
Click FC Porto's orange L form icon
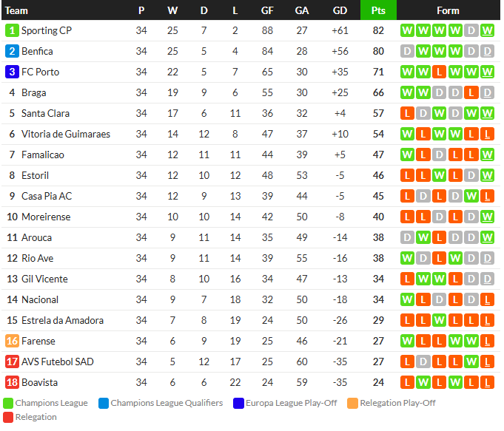point(439,72)
